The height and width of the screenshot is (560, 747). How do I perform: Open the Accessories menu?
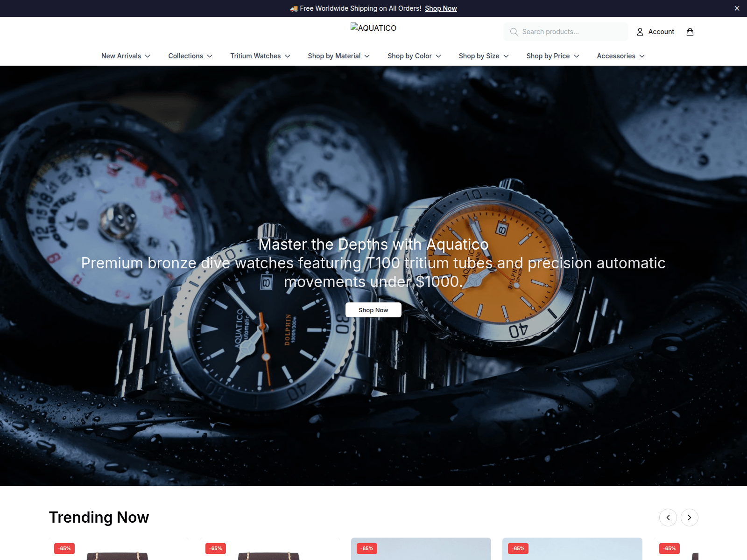(620, 56)
